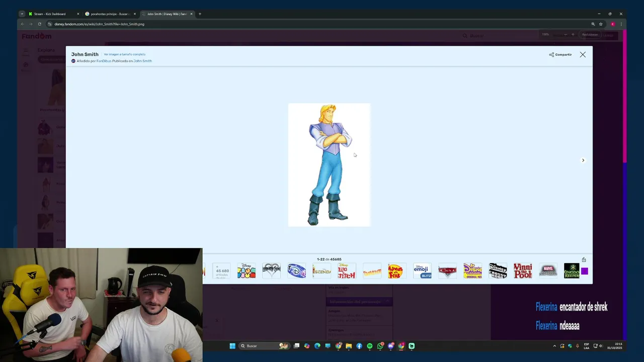The image size is (644, 362).
Task: Select the Disney Emoji Blitz thumbnail
Action: [x=422, y=270]
